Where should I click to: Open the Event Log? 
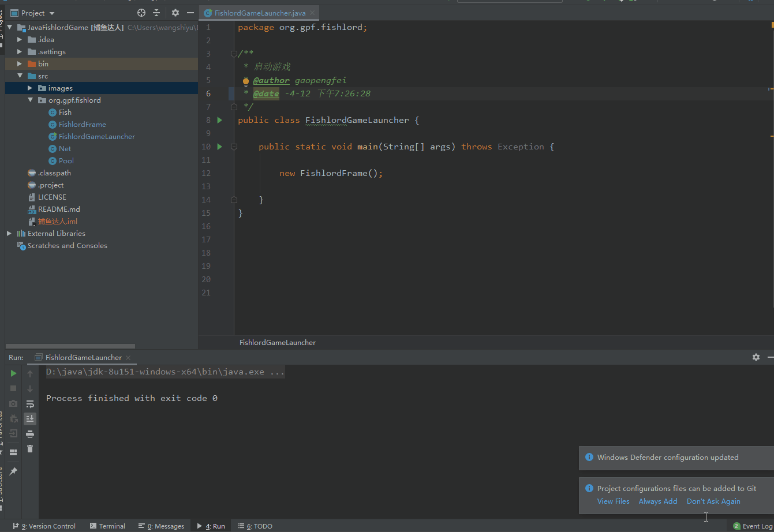[752, 526]
